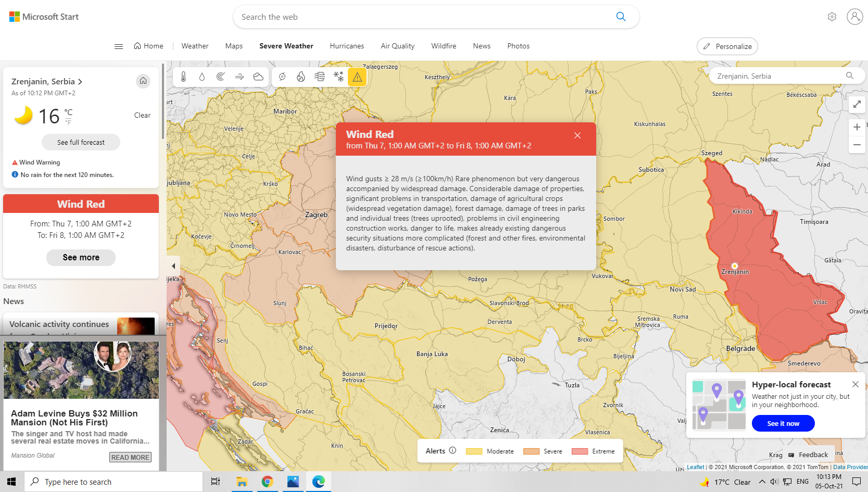Image resolution: width=868 pixels, height=492 pixels.
Task: Select the air quality map layer
Action: click(320, 77)
